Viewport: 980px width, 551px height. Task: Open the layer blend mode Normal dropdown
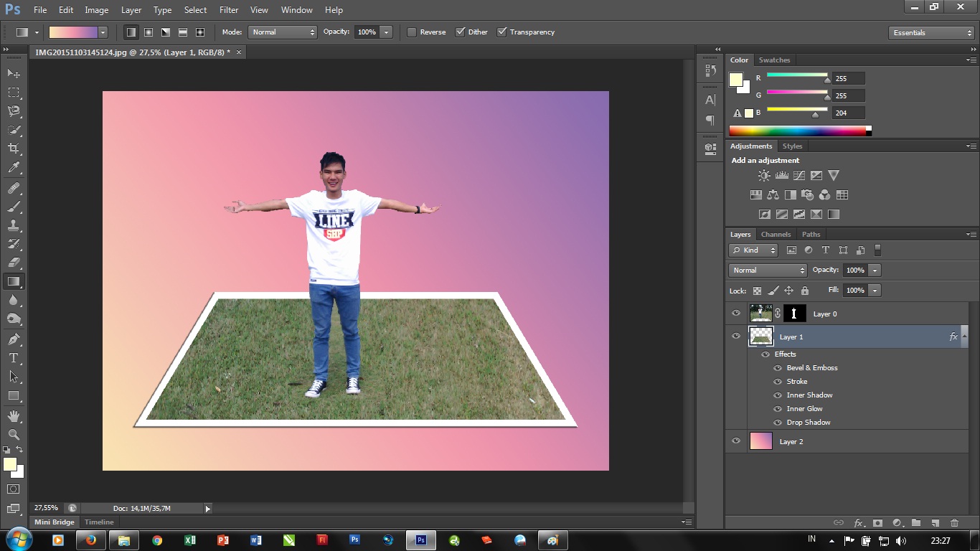768,270
